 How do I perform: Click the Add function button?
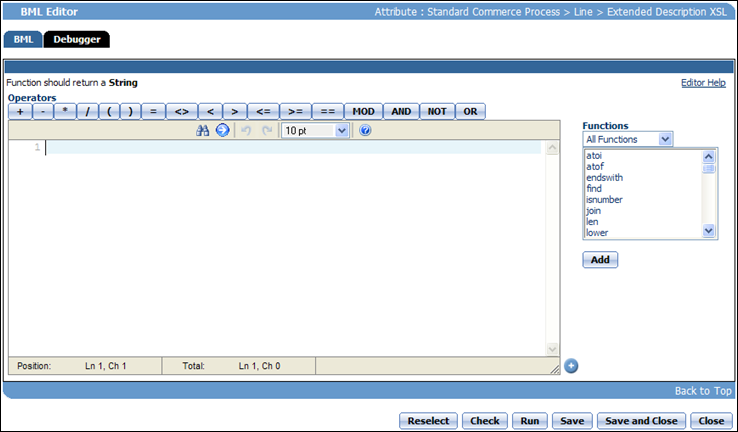(x=600, y=260)
